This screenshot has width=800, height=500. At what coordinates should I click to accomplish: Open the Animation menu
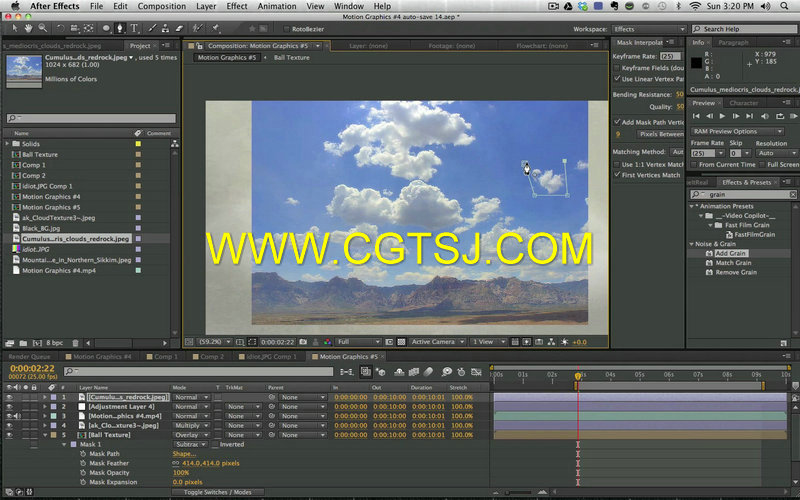[276, 6]
